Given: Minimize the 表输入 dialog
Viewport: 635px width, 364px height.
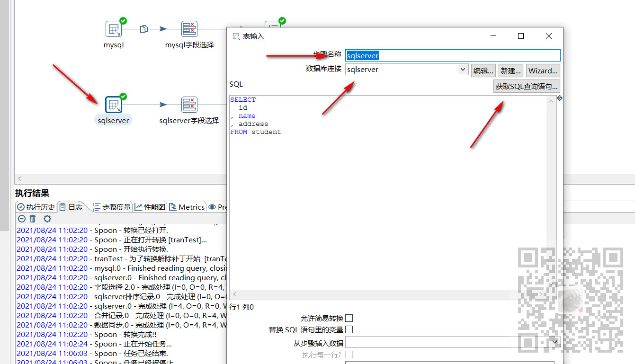Looking at the screenshot, I should [x=493, y=36].
